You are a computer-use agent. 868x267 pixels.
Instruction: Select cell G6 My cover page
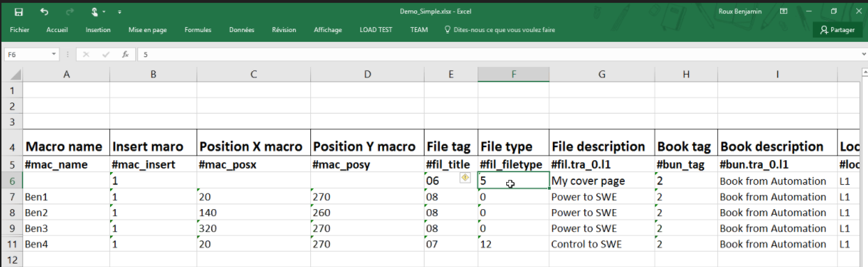tap(602, 181)
